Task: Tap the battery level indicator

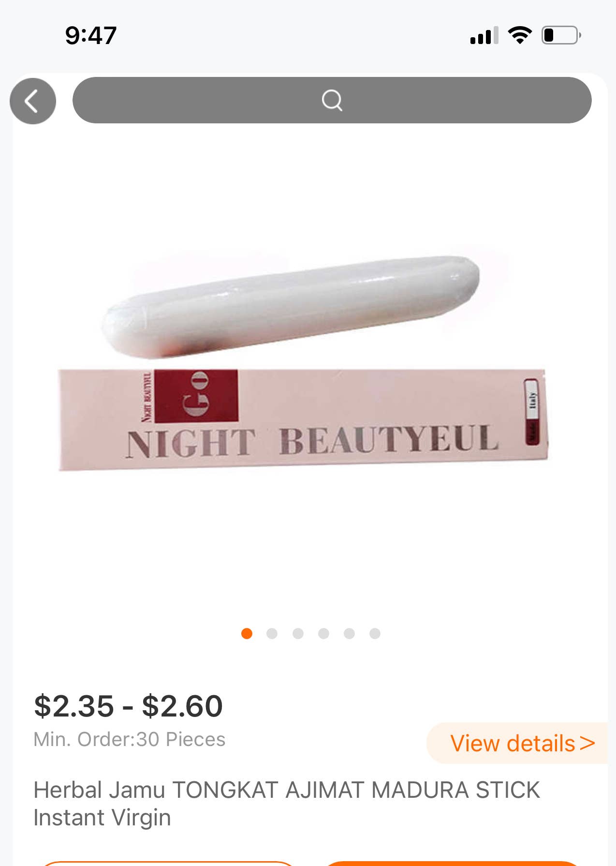Action: pyautogui.click(x=561, y=35)
